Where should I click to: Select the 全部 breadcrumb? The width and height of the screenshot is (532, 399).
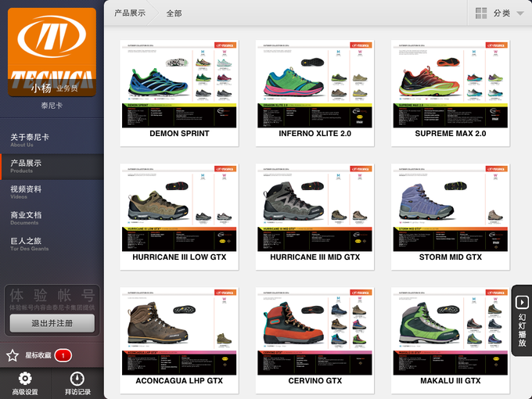[174, 13]
